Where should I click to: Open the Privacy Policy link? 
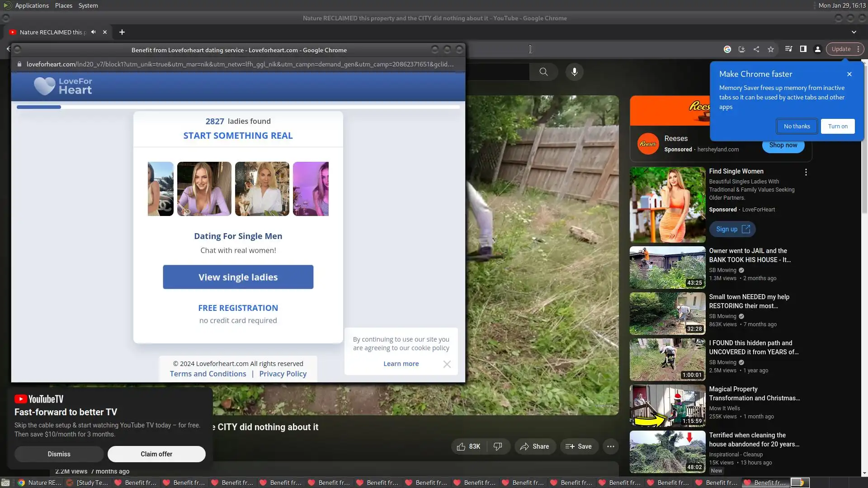pos(283,374)
